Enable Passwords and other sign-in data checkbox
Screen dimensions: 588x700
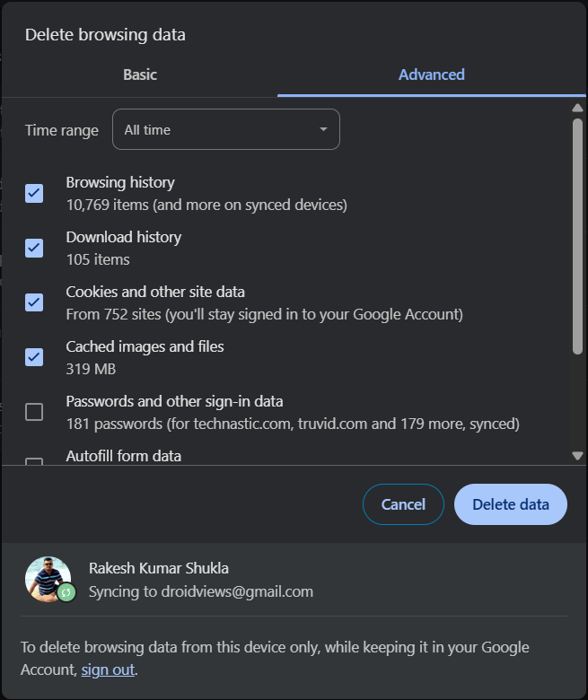(x=34, y=412)
